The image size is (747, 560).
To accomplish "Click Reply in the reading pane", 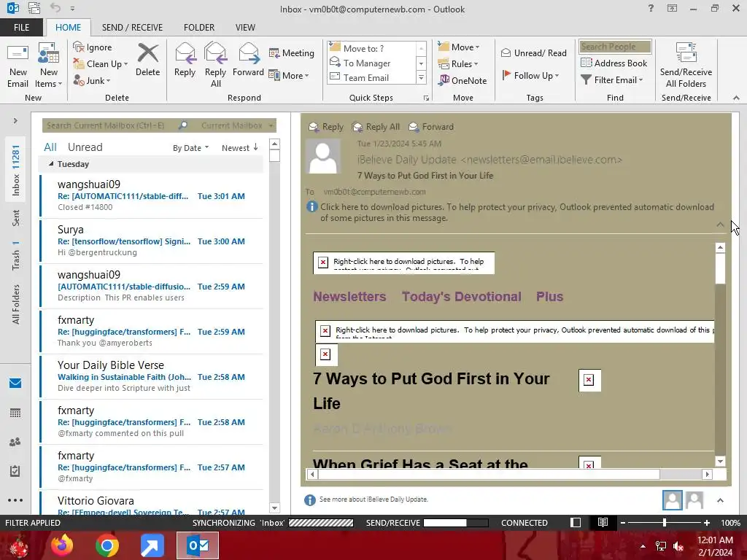I will tap(326, 127).
